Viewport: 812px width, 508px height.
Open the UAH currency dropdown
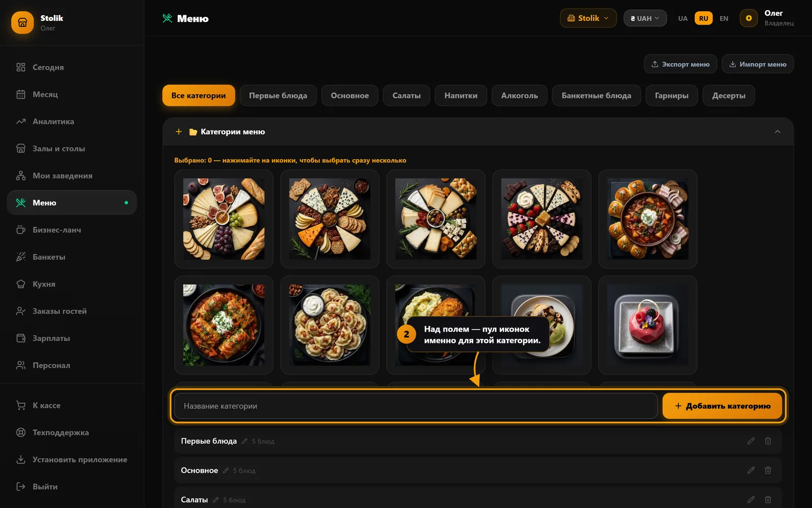tap(645, 18)
